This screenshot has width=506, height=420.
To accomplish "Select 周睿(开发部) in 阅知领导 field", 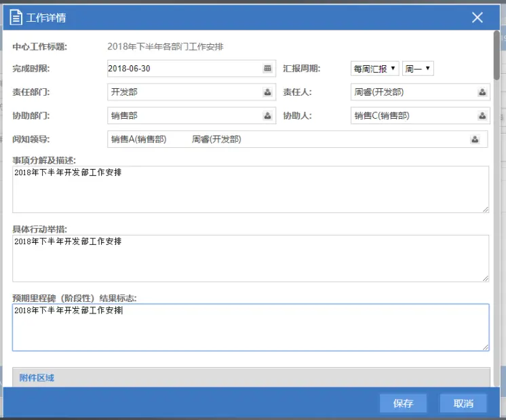I will point(216,139).
